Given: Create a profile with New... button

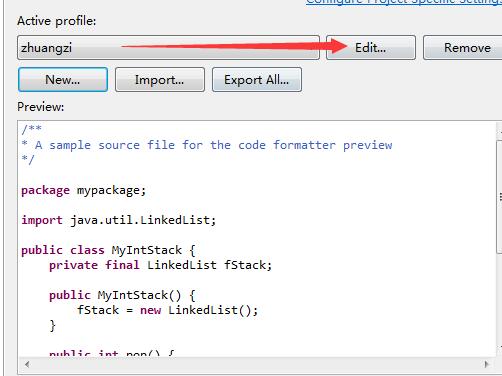Looking at the screenshot, I should (63, 80).
